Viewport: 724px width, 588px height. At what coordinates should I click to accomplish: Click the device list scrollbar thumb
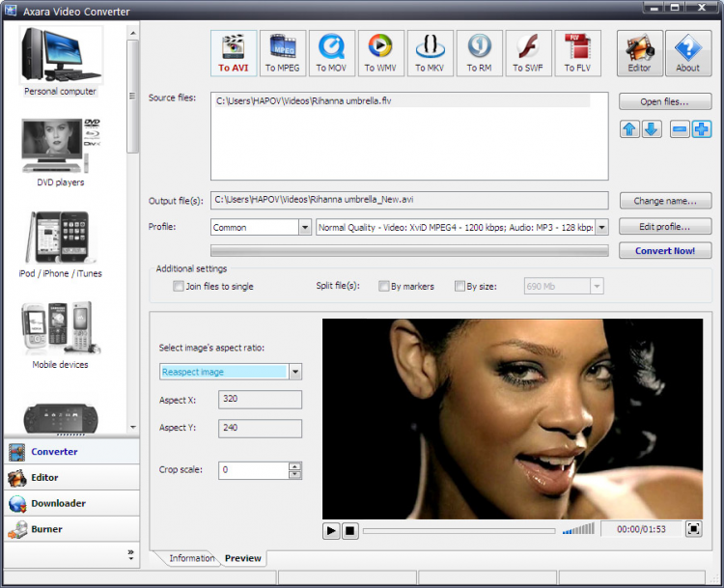pos(132,97)
